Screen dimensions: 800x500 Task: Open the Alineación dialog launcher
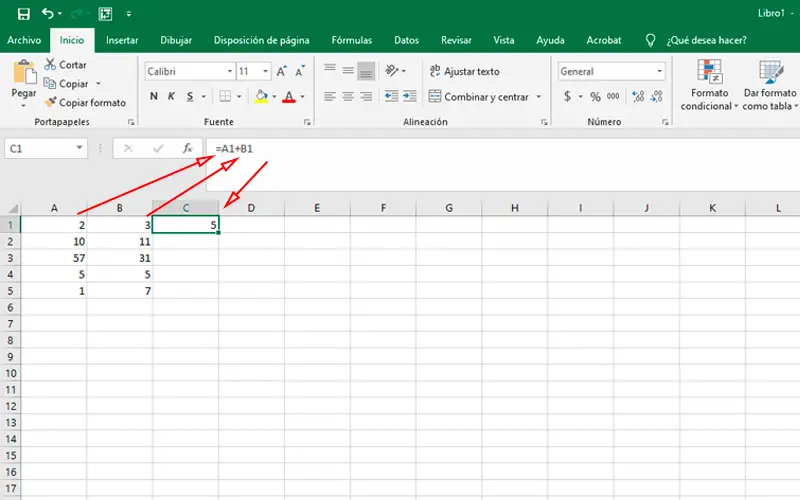click(544, 122)
